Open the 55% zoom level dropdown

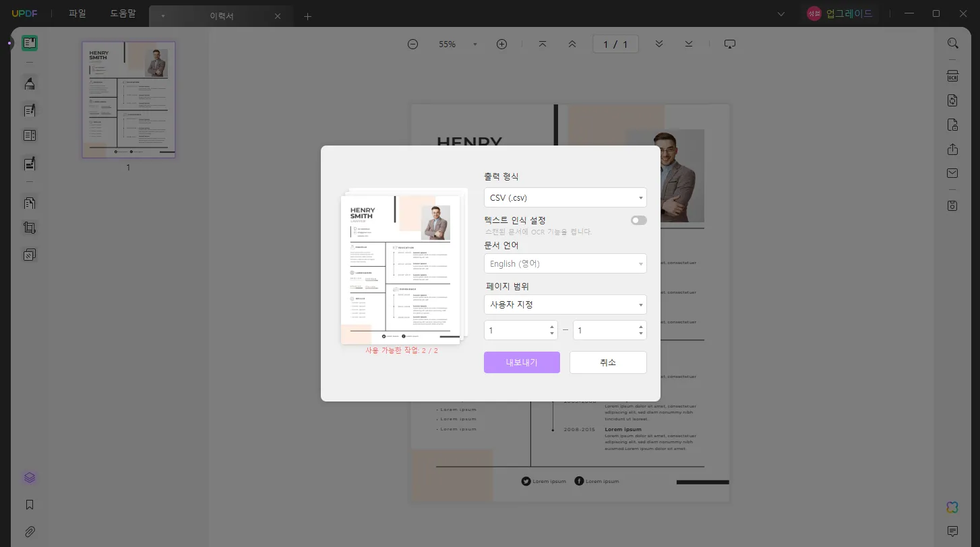tap(475, 44)
